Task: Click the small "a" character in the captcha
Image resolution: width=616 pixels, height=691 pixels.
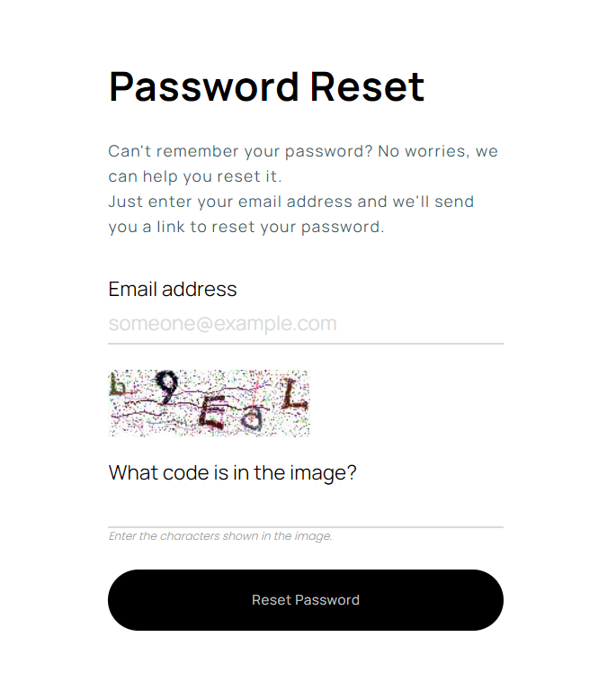Action: (x=253, y=417)
